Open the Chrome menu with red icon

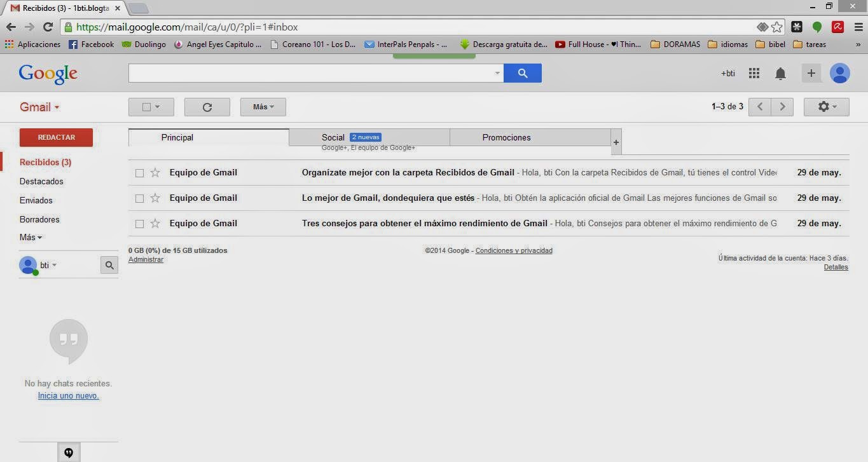click(x=838, y=27)
